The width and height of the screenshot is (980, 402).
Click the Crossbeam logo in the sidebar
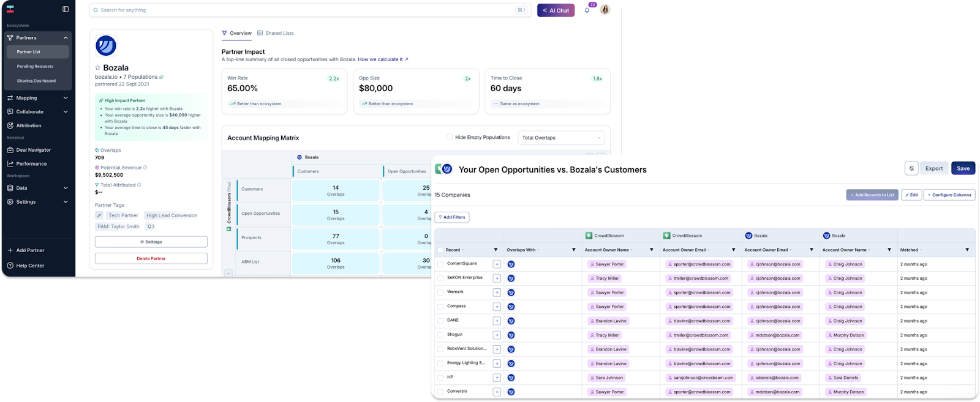click(x=10, y=9)
